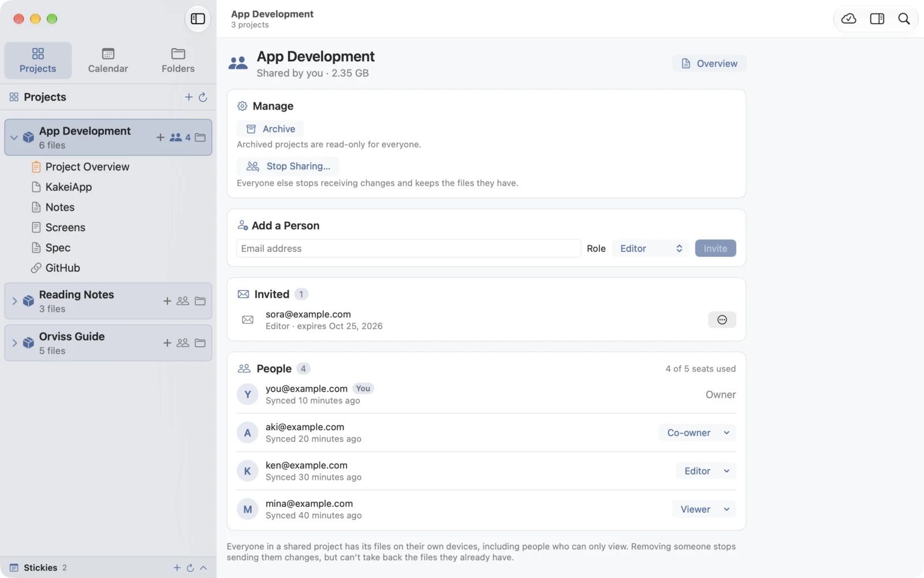Change ken@example.com Editor role
Screen dimensions: 924x578
pos(706,471)
